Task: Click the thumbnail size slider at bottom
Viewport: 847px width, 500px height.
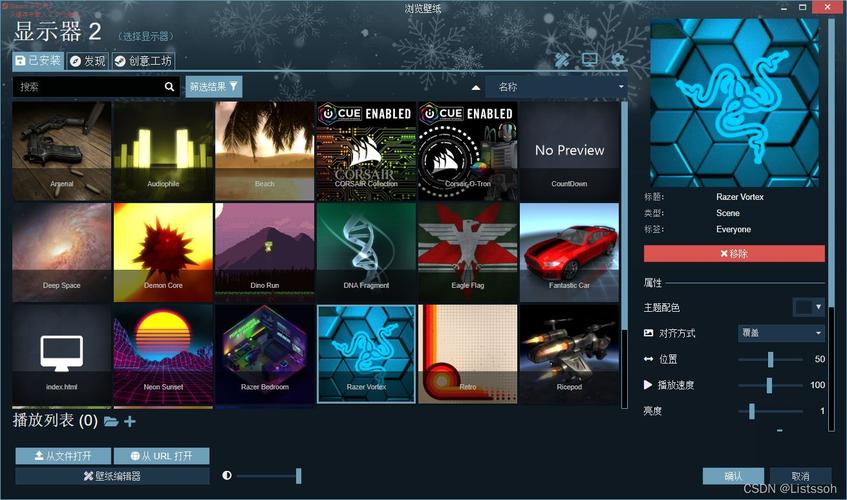Action: (268, 476)
